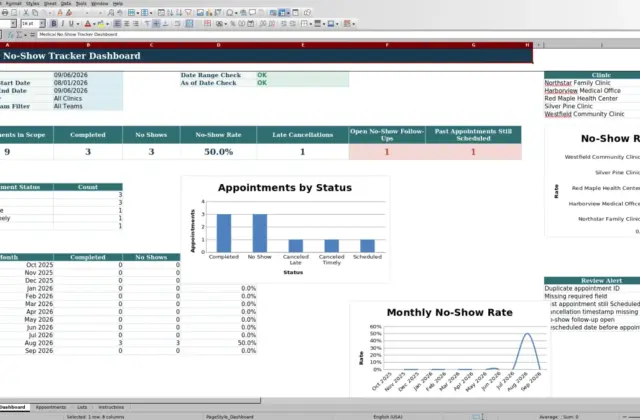Toggle Underline formatting

point(71,24)
